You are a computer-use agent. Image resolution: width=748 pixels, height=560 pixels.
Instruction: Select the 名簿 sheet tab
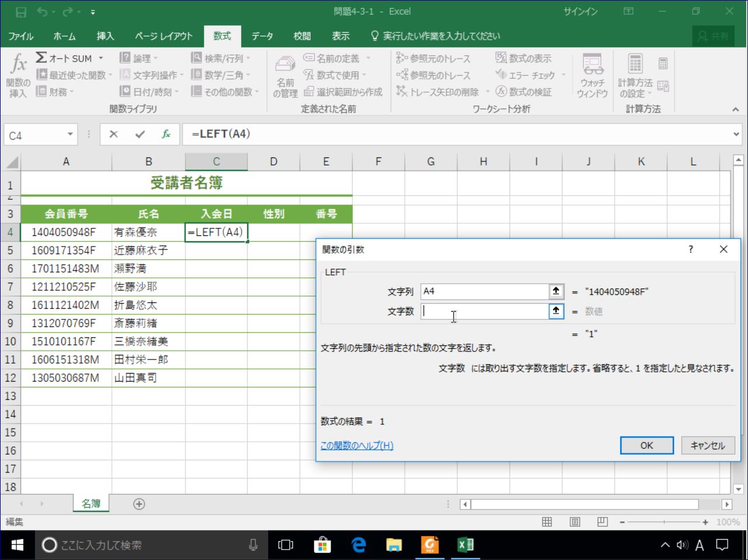point(90,502)
